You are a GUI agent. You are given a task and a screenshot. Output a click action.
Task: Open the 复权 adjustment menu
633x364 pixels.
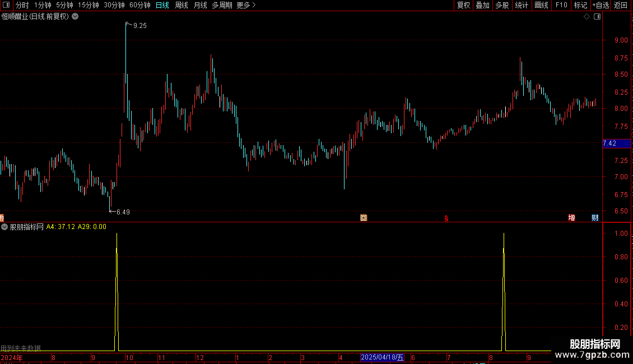pos(463,5)
